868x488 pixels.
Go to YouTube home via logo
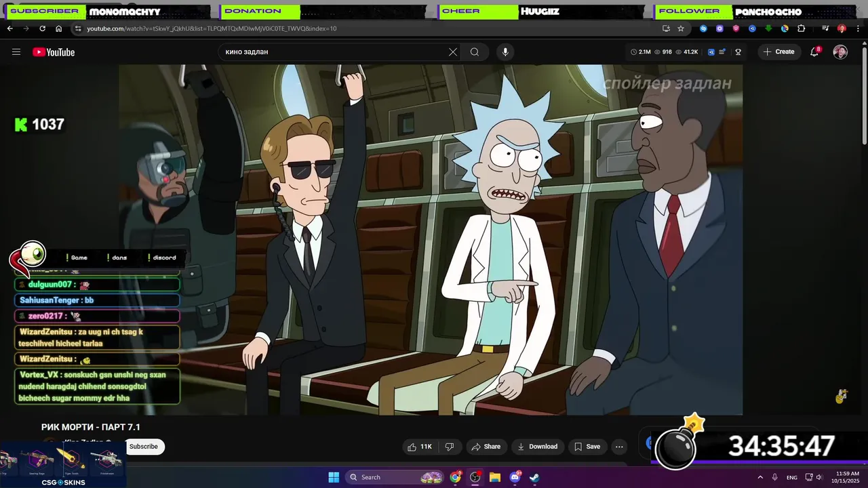(x=54, y=52)
